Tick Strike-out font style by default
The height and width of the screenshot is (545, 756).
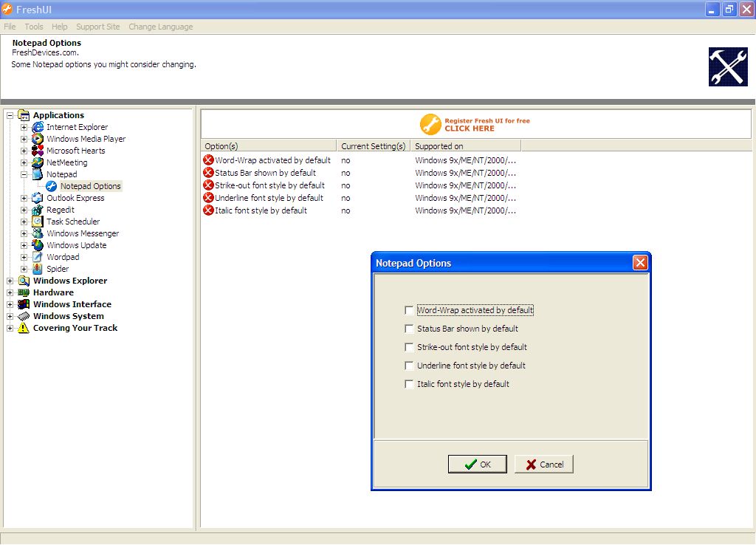(409, 347)
